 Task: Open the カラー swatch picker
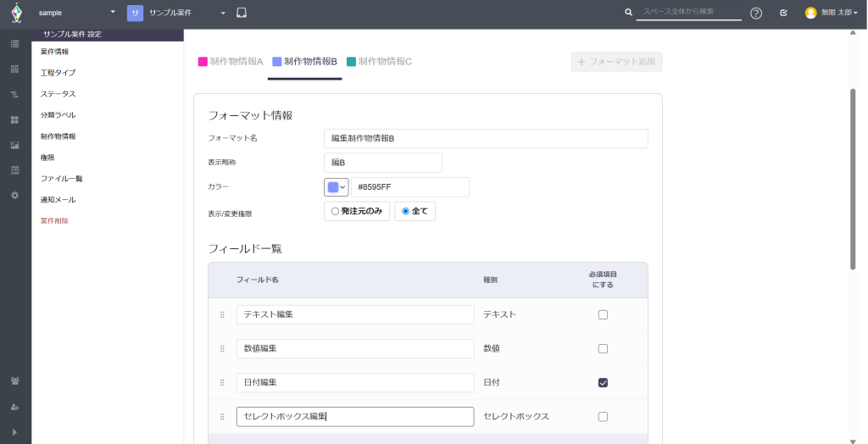point(336,187)
